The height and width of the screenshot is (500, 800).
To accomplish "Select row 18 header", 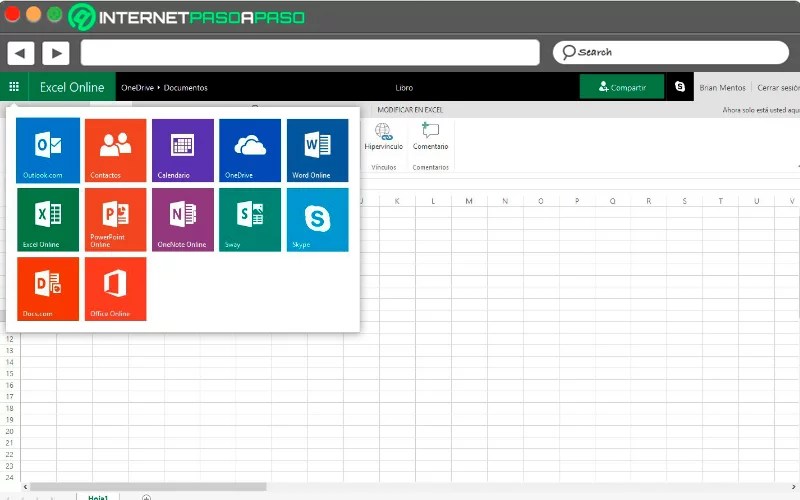I will [10, 408].
